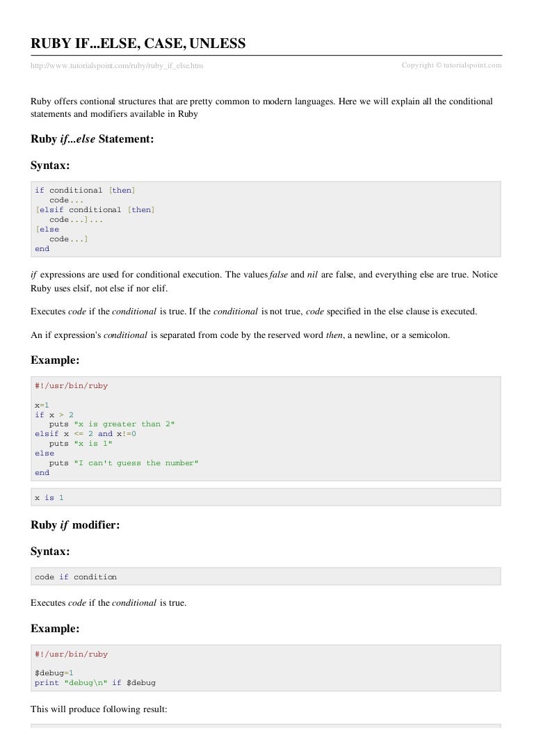Viewport: 534px width, 756px height.
Task: Click the output box showing 'x is 1'
Action: 266,497
